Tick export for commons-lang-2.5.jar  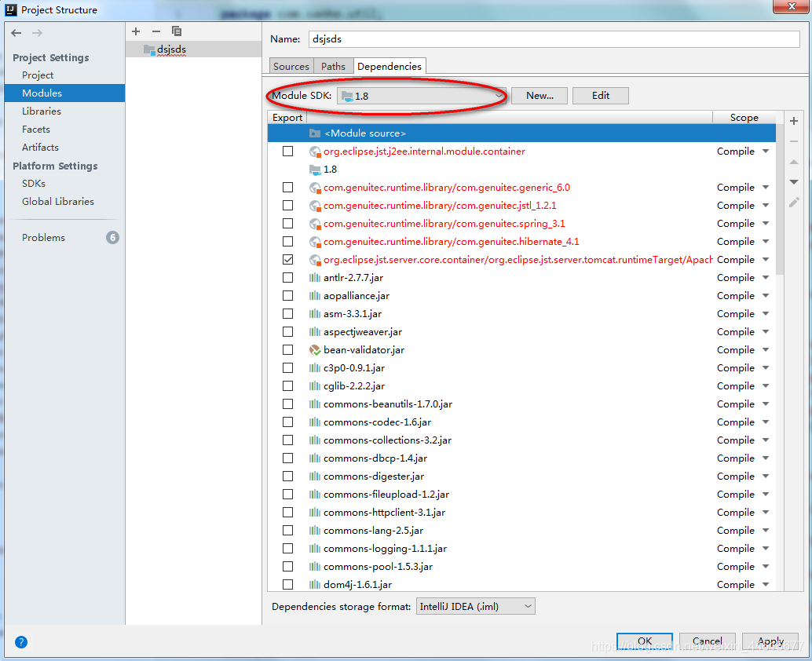pos(288,530)
